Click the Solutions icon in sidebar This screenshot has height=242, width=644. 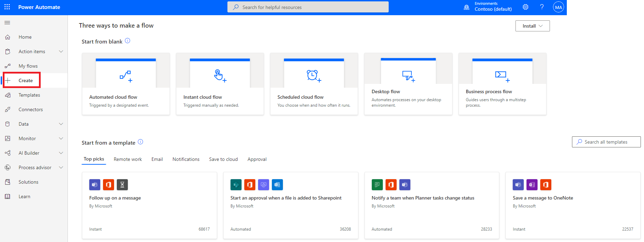(x=8, y=182)
